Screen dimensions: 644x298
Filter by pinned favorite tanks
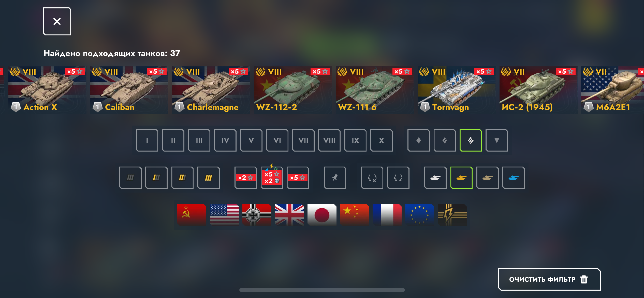click(335, 178)
